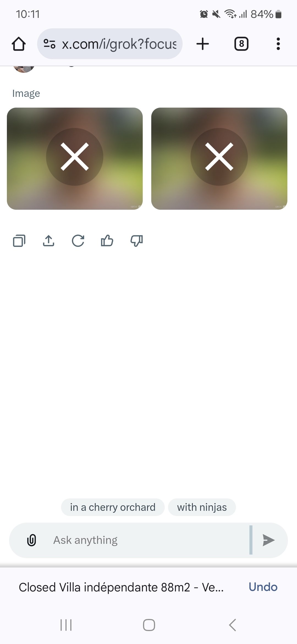Select 'with ninjas' suggestion chip
The image size is (297, 644).
click(x=202, y=507)
